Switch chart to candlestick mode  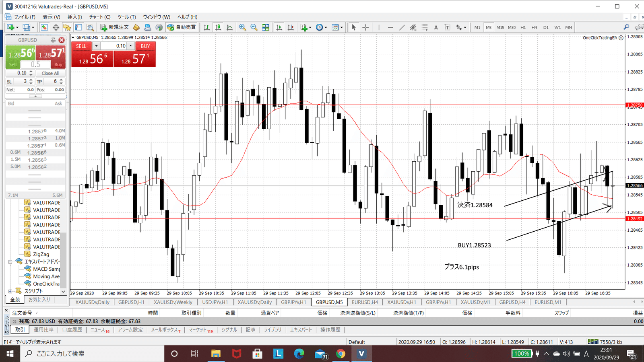[218, 27]
